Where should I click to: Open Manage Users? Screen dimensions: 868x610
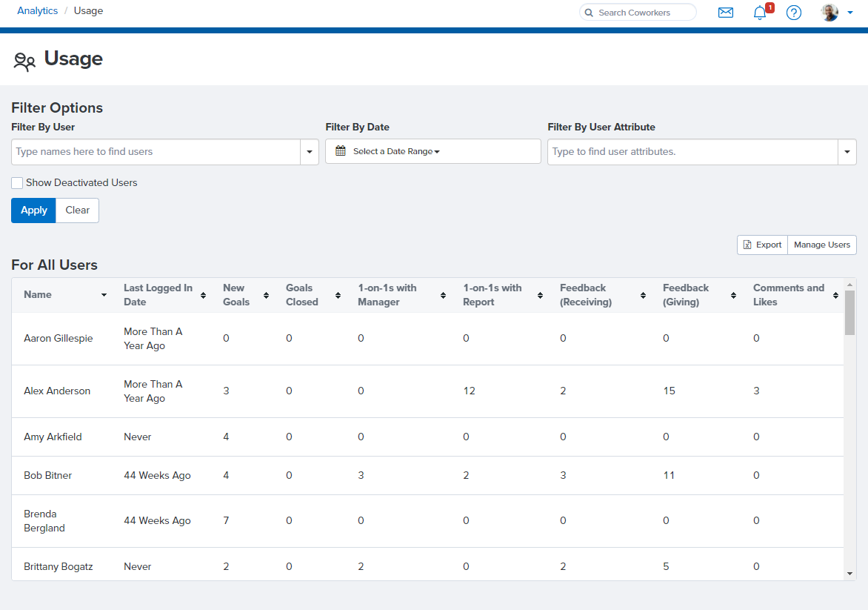click(821, 245)
